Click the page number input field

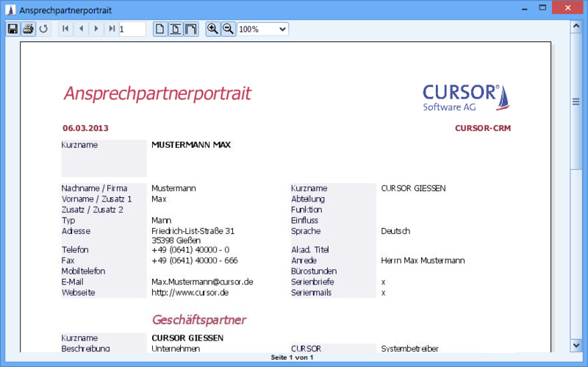(x=132, y=29)
